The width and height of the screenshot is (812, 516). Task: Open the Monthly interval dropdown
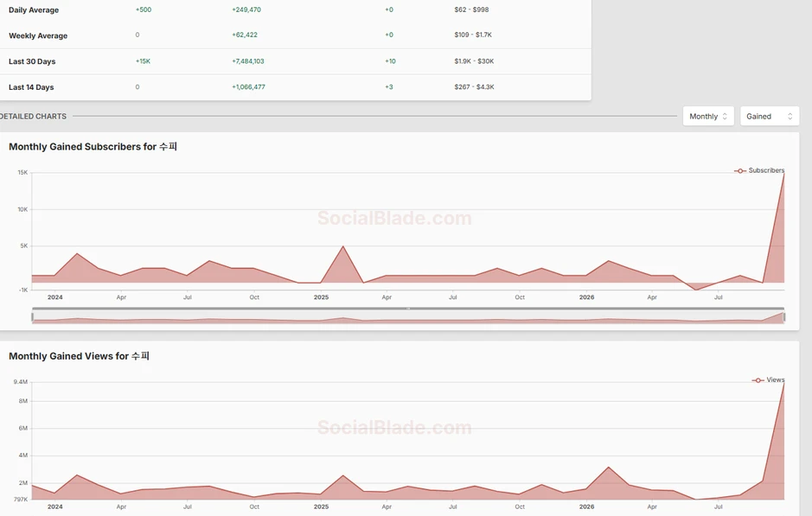pos(708,117)
